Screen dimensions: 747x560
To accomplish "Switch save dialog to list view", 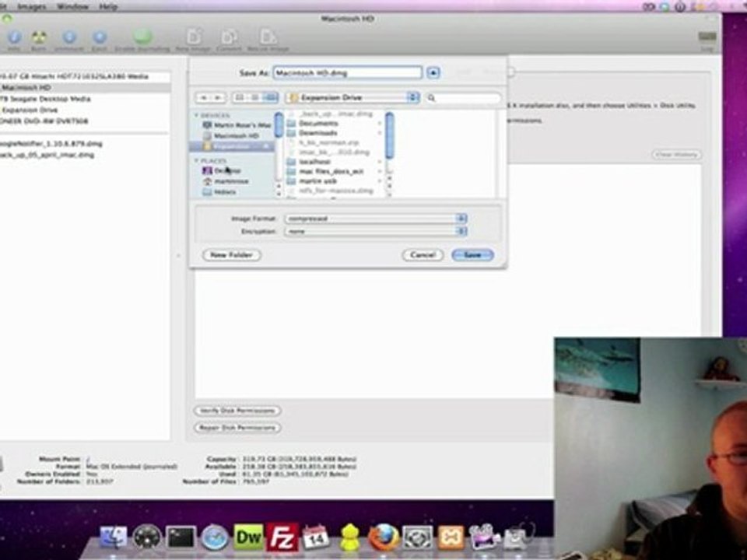I will pos(255,98).
